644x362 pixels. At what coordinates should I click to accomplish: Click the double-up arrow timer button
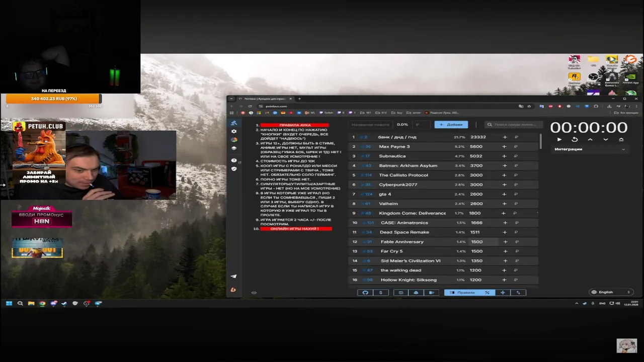pyautogui.click(x=621, y=139)
